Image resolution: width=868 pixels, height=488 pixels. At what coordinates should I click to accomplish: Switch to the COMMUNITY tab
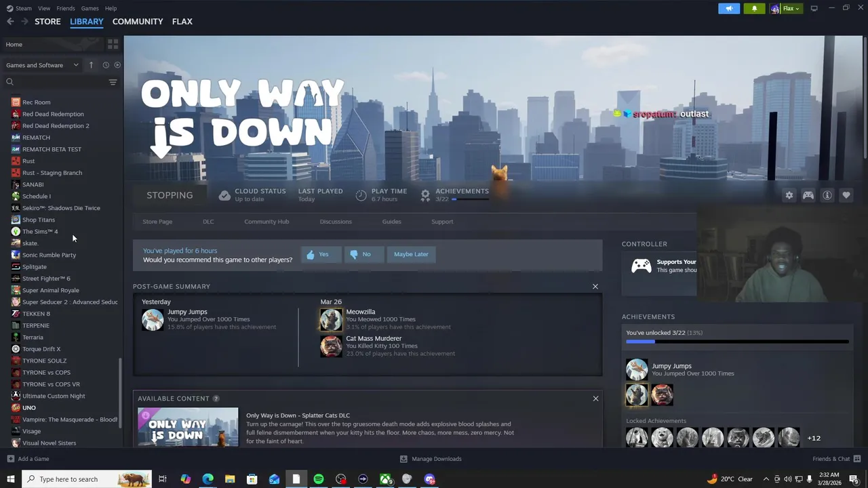click(x=138, y=22)
